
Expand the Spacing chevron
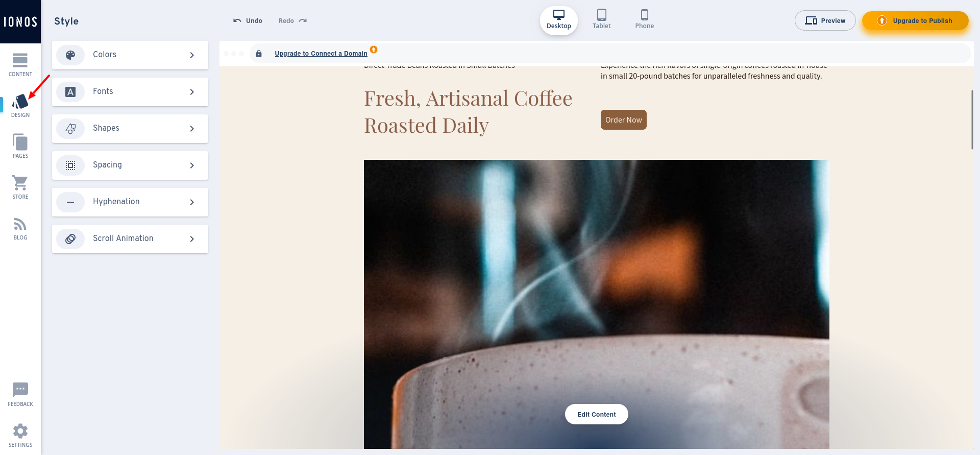[192, 165]
